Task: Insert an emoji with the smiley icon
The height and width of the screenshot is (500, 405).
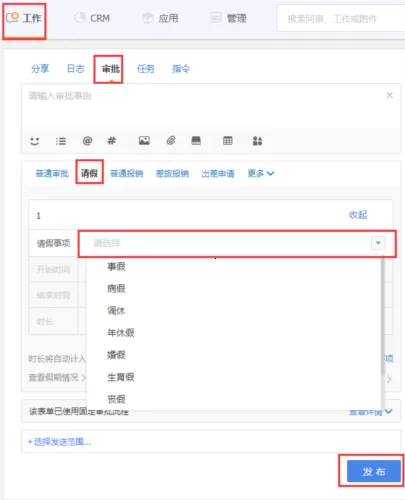Action: 35,141
